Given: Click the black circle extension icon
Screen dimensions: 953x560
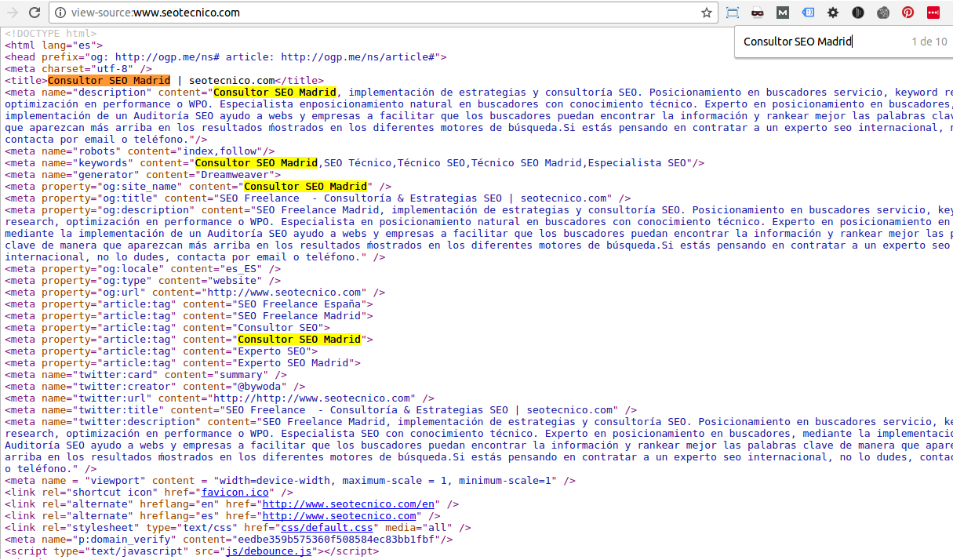Looking at the screenshot, I should pyautogui.click(x=858, y=13).
